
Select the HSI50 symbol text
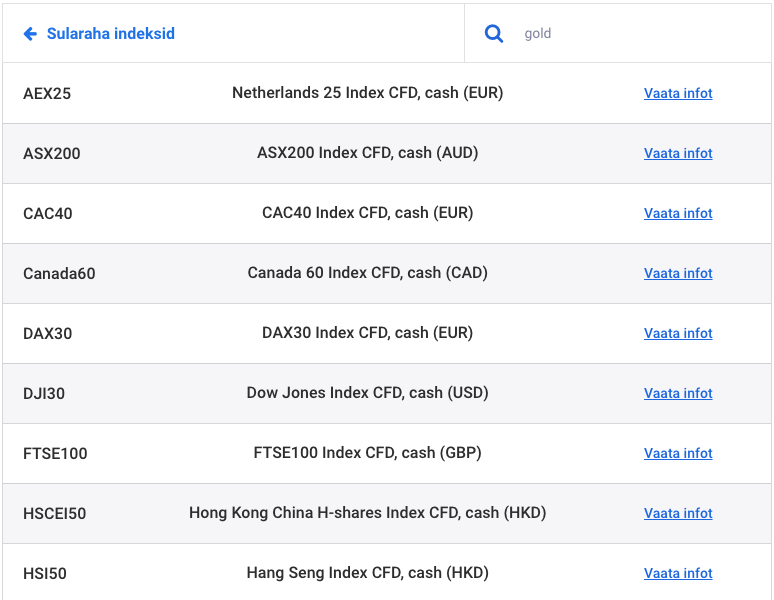tap(45, 573)
